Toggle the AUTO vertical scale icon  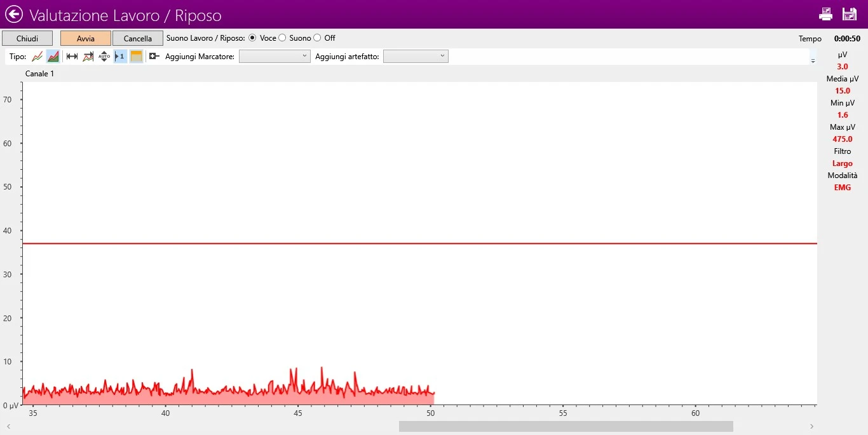pos(104,57)
